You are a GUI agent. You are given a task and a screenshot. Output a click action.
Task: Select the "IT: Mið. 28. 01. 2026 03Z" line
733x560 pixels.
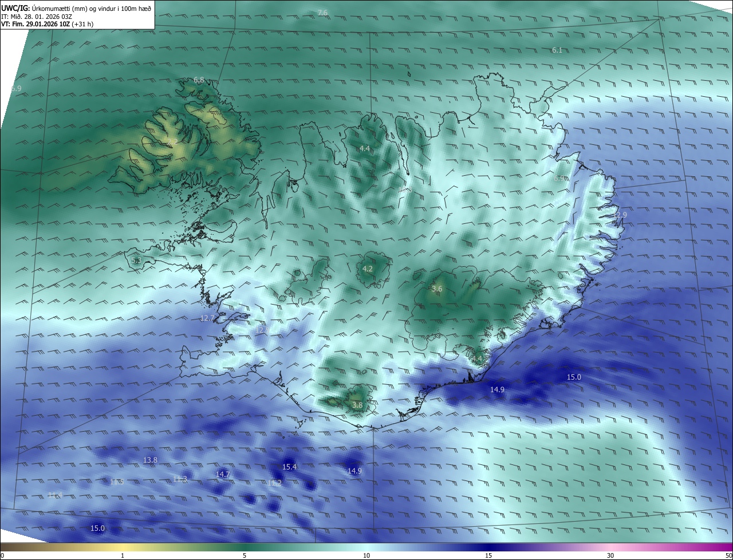pos(37,17)
